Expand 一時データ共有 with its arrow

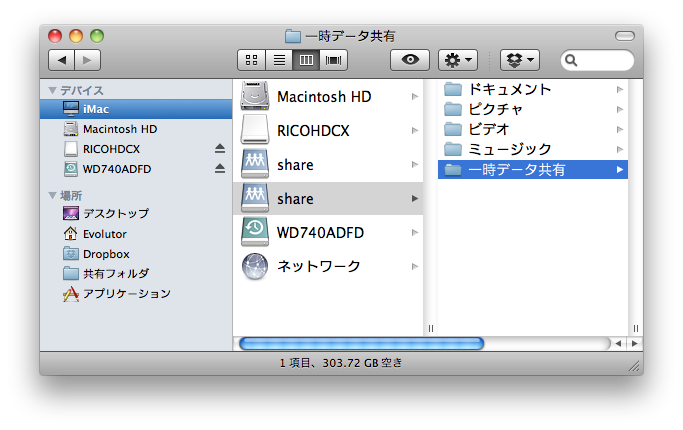620,169
